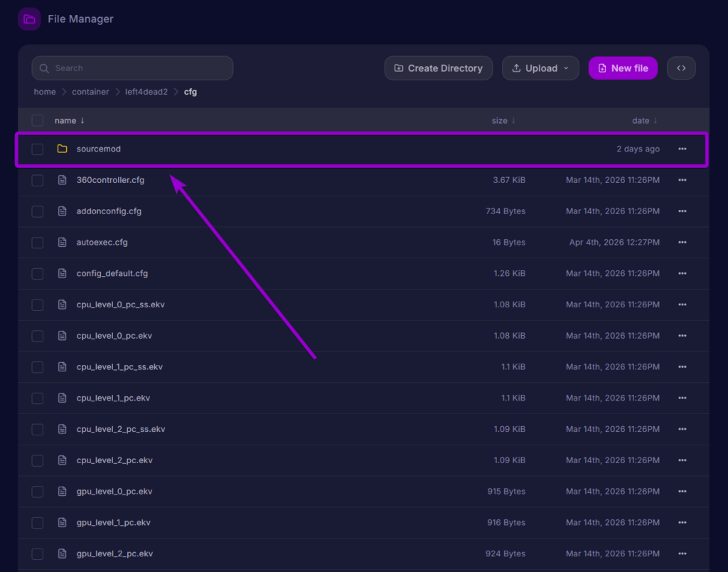Toggle the select-all checkbox in the header row

pos(37,120)
